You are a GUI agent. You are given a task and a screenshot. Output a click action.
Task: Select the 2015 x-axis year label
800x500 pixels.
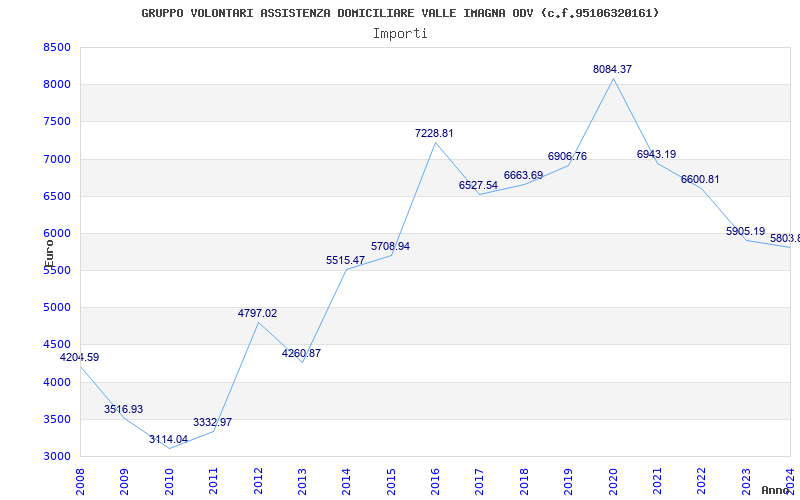391,481
